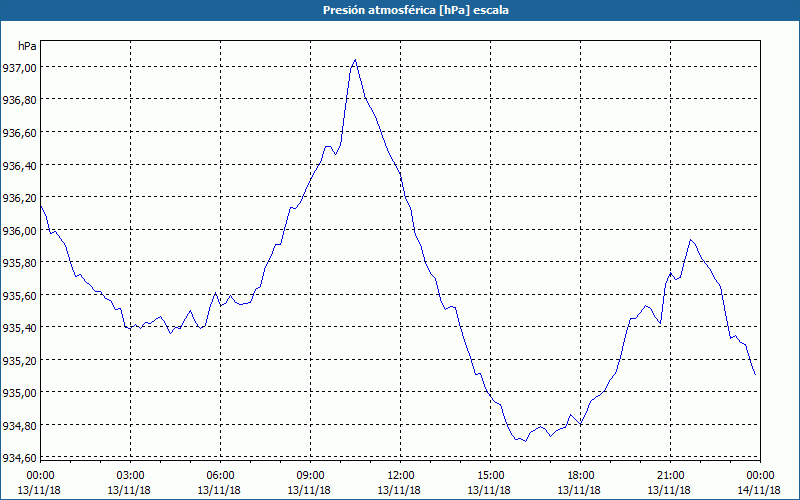Image resolution: width=800 pixels, height=500 pixels.
Task: Click the 09:00 time axis label
Action: pyautogui.click(x=310, y=476)
